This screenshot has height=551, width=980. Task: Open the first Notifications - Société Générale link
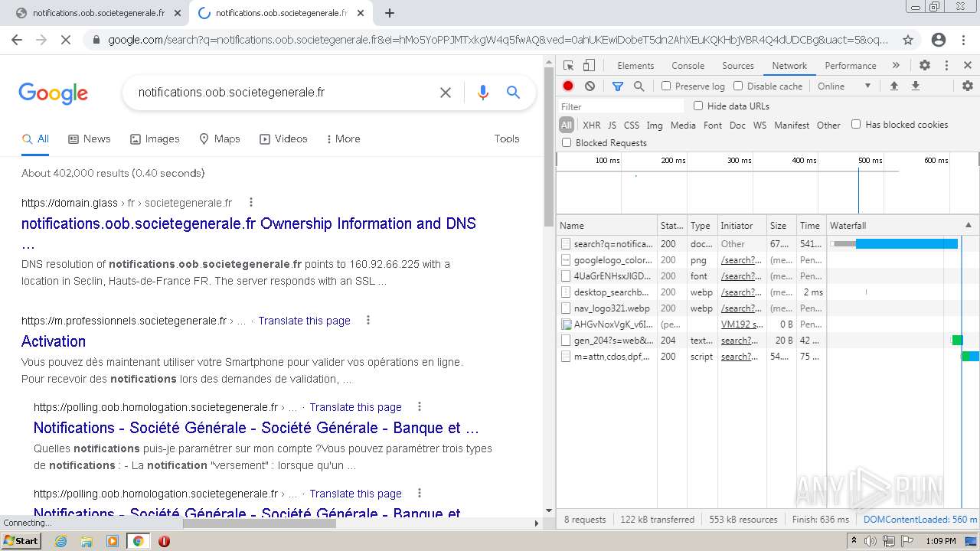click(256, 428)
